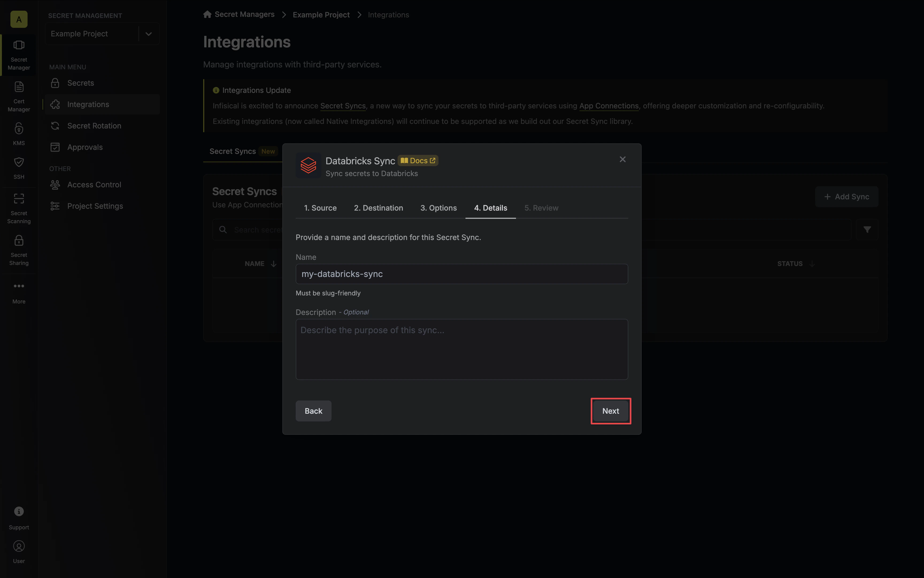Click the Description text area

click(x=462, y=349)
